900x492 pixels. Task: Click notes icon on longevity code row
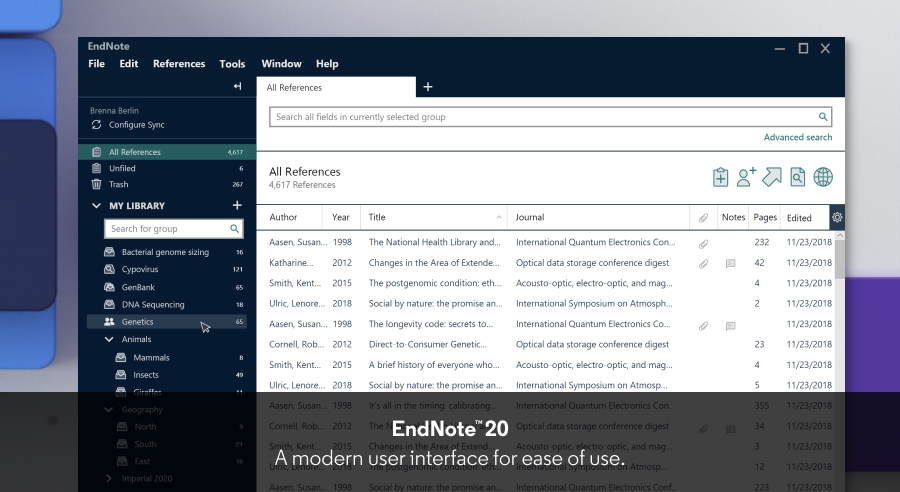730,326
